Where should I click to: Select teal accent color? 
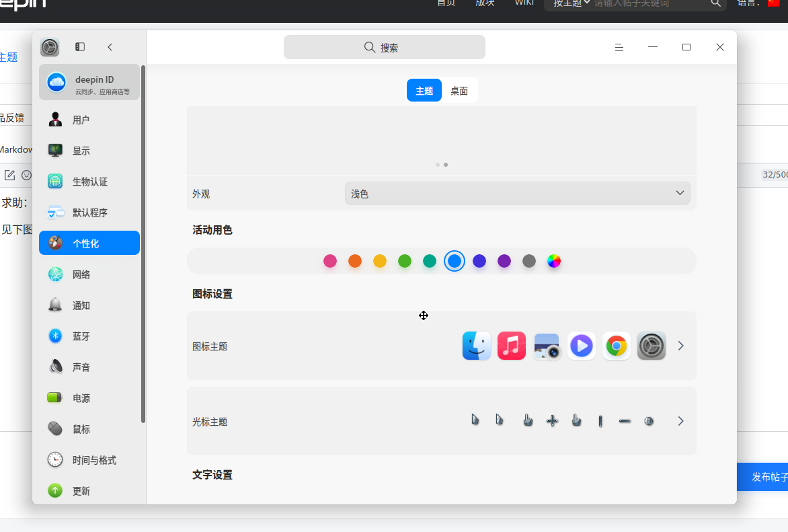click(x=430, y=261)
